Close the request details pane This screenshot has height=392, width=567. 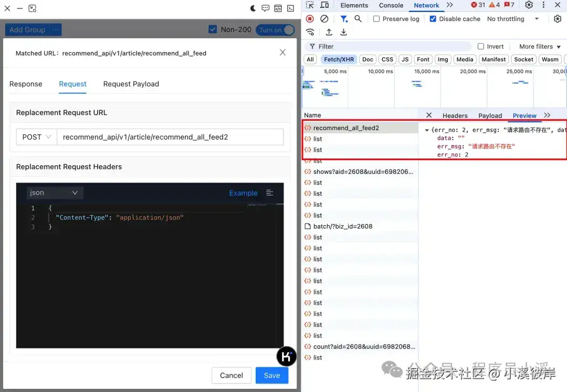429,115
